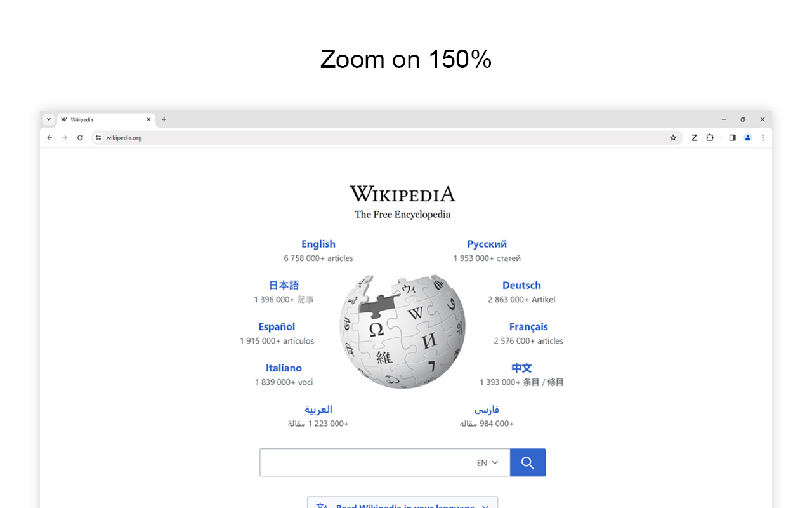The height and width of the screenshot is (508, 812).
Task: Expand Read Wikipedia in your language
Action: coord(402,505)
